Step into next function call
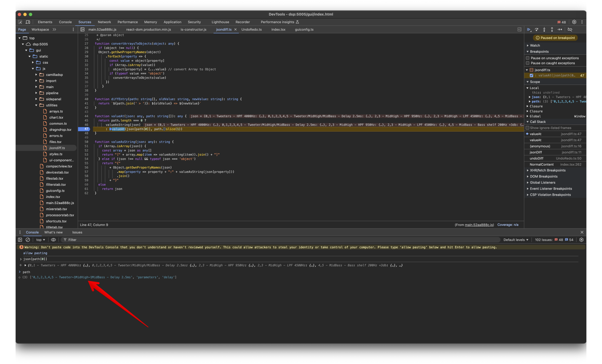 (x=544, y=29)
